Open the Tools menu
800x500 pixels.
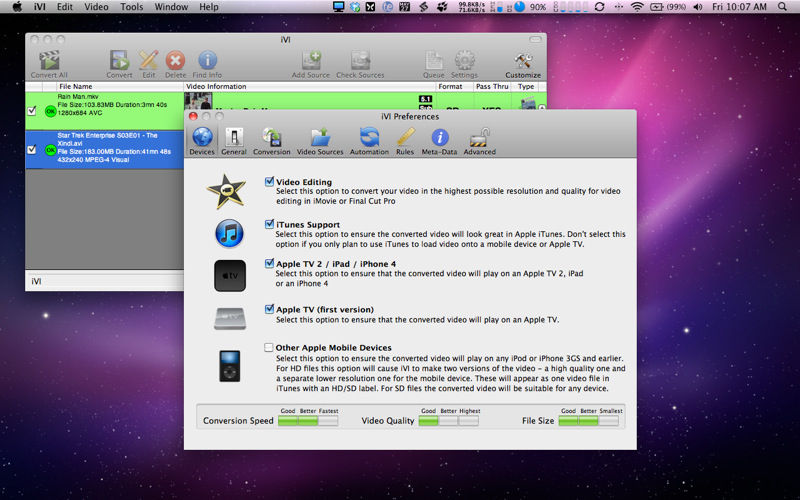(x=132, y=7)
